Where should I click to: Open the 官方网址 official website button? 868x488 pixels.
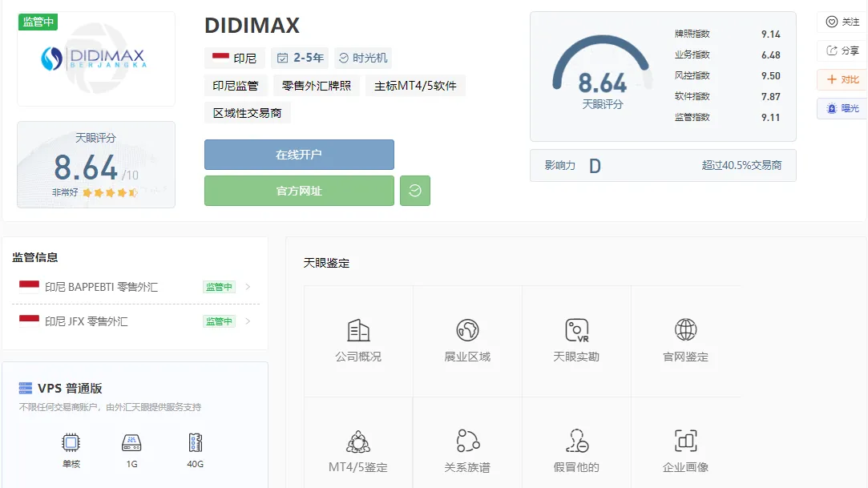tap(299, 191)
